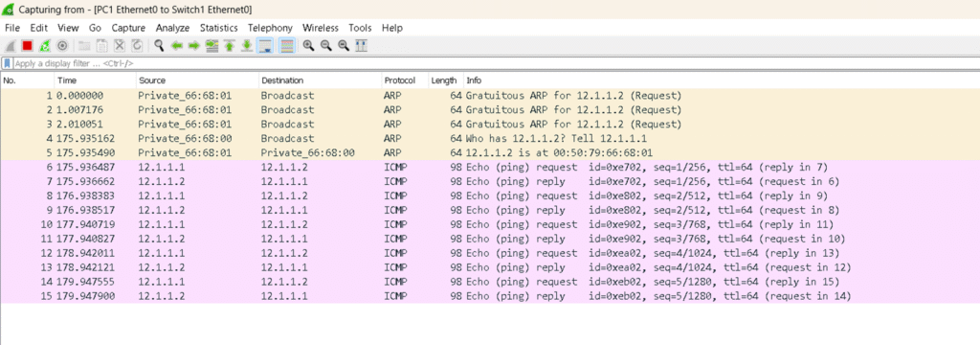The height and width of the screenshot is (345, 980).
Task: Sort by Length column header
Action: tap(445, 80)
